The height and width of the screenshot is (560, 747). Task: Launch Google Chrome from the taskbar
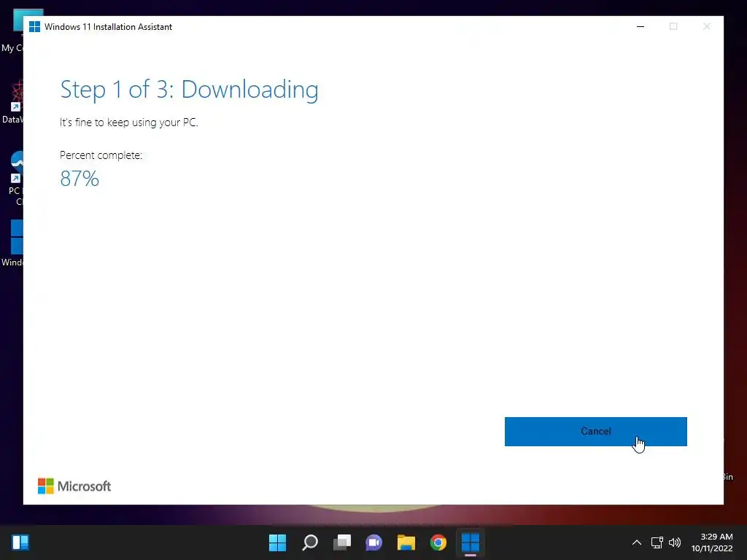pos(438,542)
